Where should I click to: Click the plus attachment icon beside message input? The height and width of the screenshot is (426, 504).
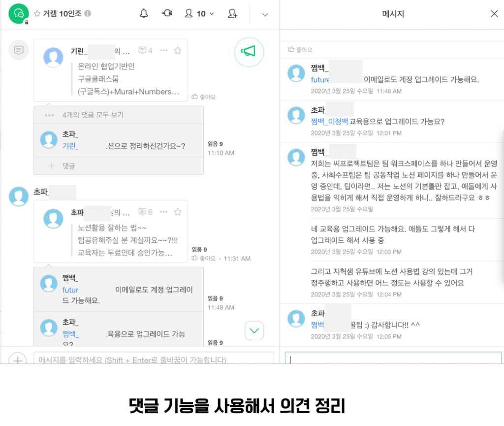coord(18,360)
